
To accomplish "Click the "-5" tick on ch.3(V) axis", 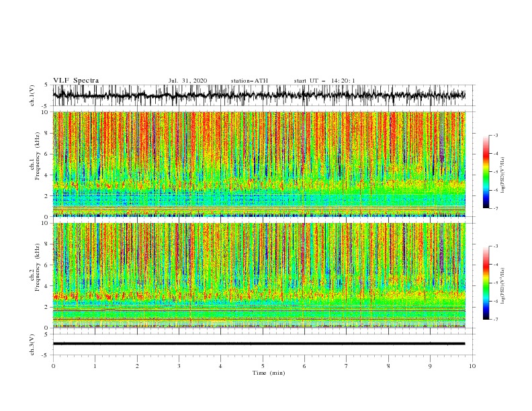I will click(x=45, y=355).
